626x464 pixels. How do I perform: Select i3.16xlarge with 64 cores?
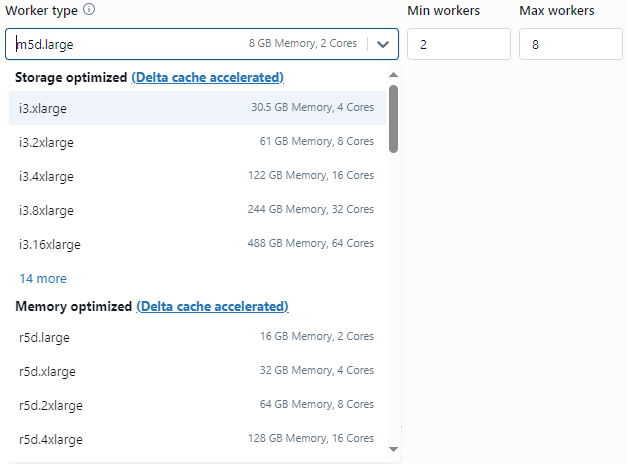tap(196, 244)
